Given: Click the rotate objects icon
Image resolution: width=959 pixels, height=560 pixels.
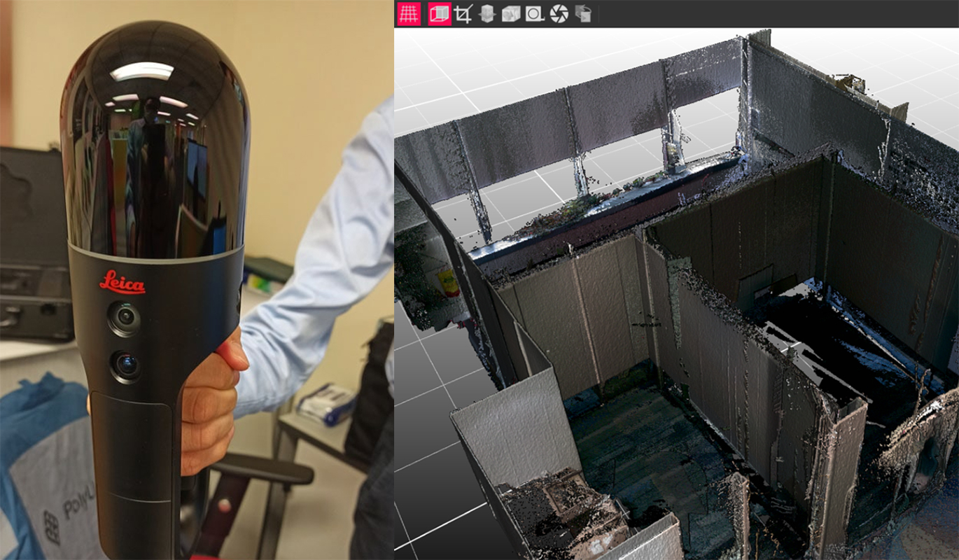Looking at the screenshot, I should point(582,13).
